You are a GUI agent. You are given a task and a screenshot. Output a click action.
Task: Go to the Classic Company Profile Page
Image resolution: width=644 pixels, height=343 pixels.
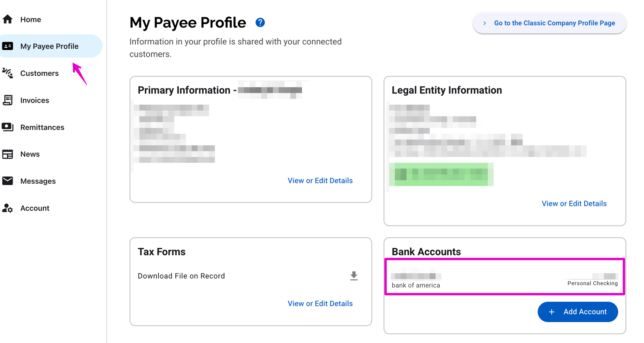pyautogui.click(x=554, y=23)
